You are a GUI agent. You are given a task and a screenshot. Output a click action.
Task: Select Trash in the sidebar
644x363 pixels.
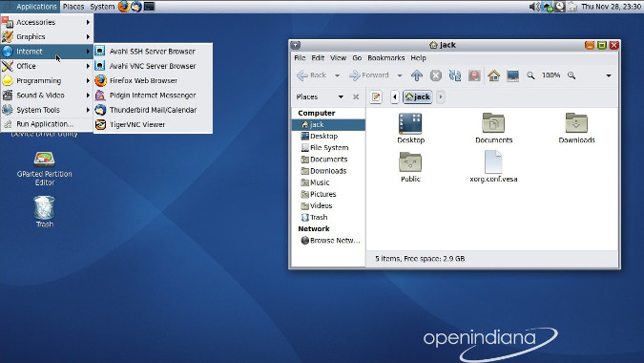[x=328, y=217]
